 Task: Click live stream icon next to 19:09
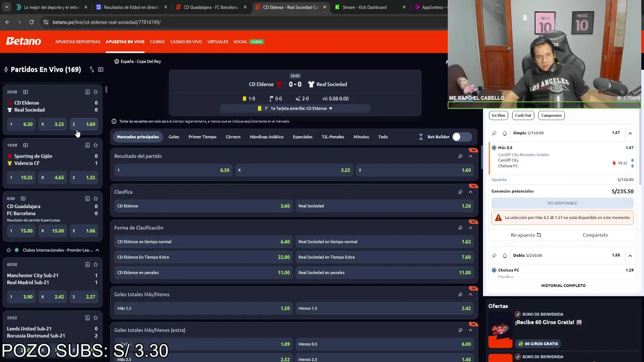[x=25, y=145]
